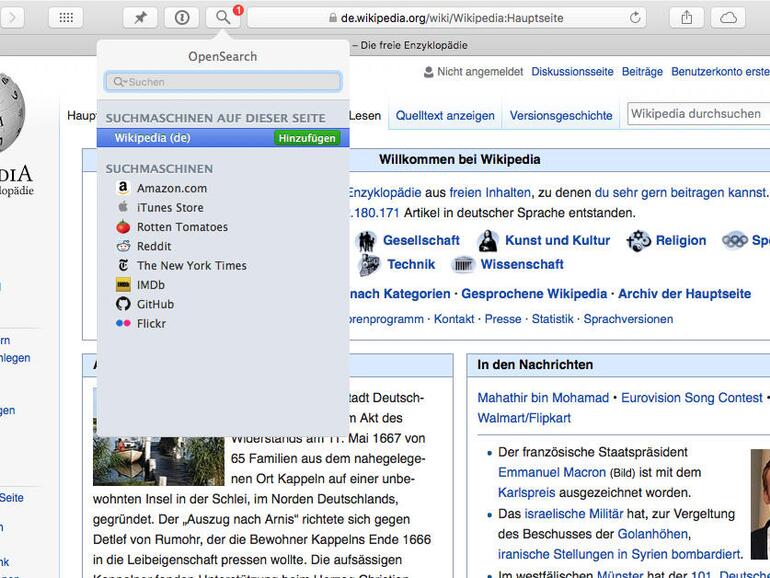This screenshot has height=578, width=770.
Task: Click the Benutzerkonto erstellen link
Action: pos(720,72)
